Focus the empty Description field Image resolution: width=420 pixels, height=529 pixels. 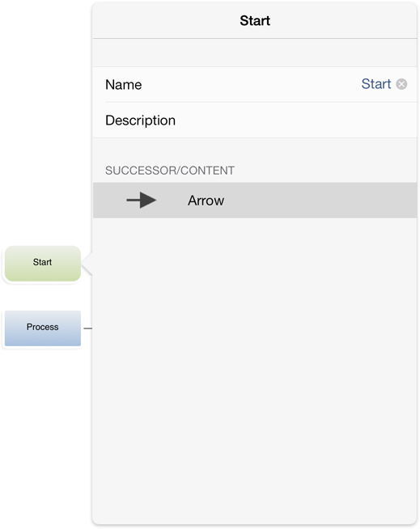pyautogui.click(x=255, y=121)
